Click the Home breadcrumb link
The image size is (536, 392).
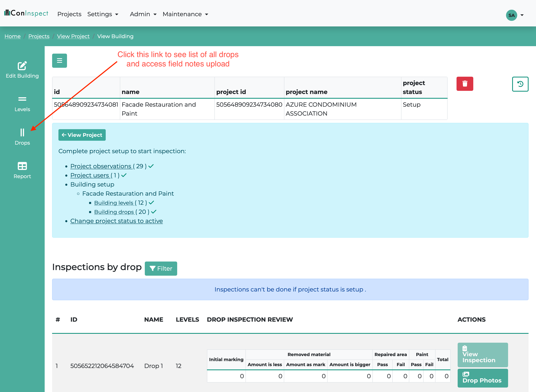(13, 36)
